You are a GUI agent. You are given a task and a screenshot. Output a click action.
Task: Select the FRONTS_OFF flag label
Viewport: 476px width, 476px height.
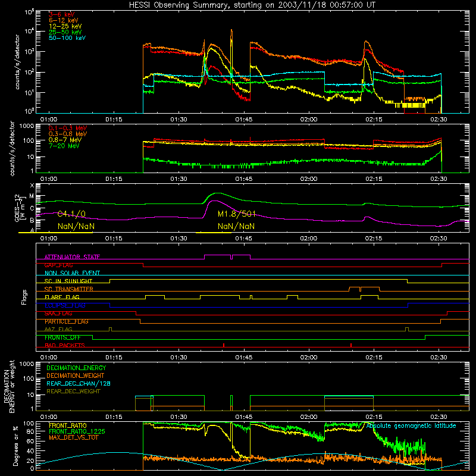(62, 337)
